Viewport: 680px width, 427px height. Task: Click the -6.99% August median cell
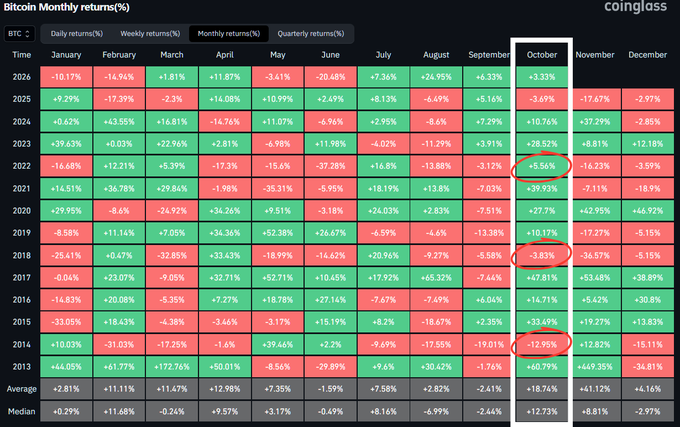[436, 411]
